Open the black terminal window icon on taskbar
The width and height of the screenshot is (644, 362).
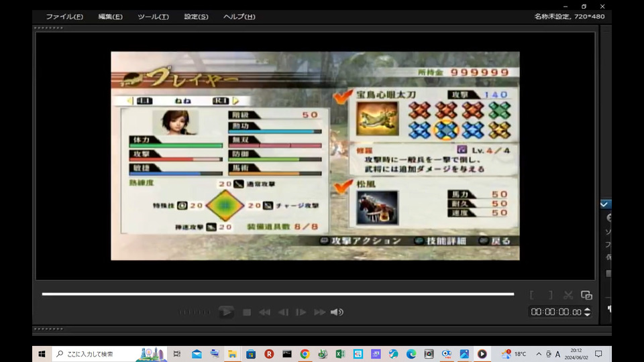click(286, 354)
